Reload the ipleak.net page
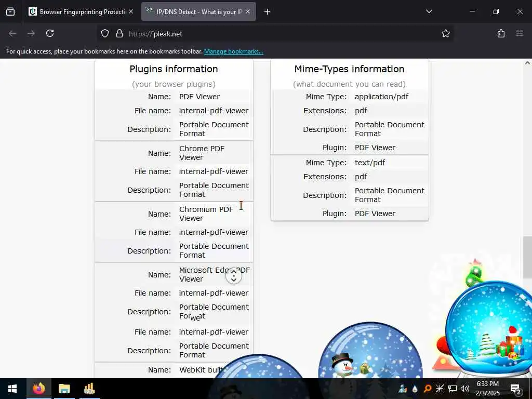Screen dimensions: 532x399 (x=50, y=33)
